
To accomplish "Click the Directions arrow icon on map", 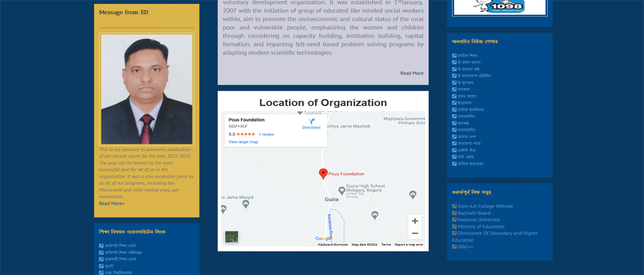I will coord(311,122).
